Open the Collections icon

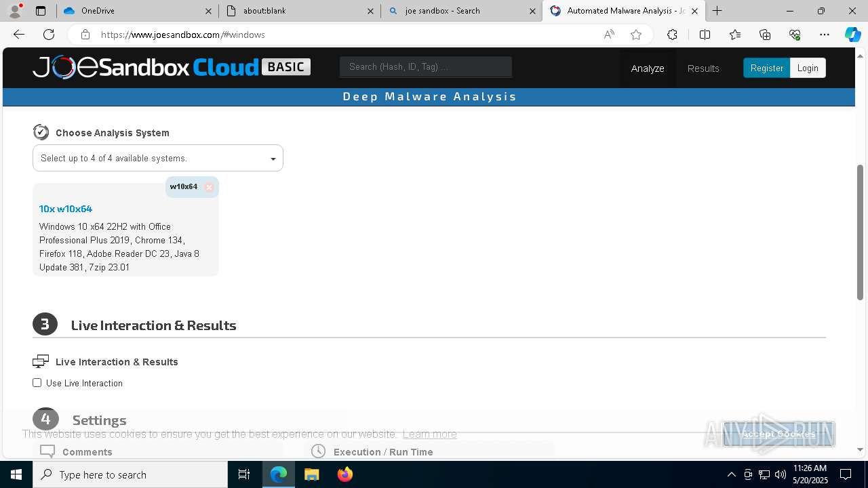[x=765, y=35]
